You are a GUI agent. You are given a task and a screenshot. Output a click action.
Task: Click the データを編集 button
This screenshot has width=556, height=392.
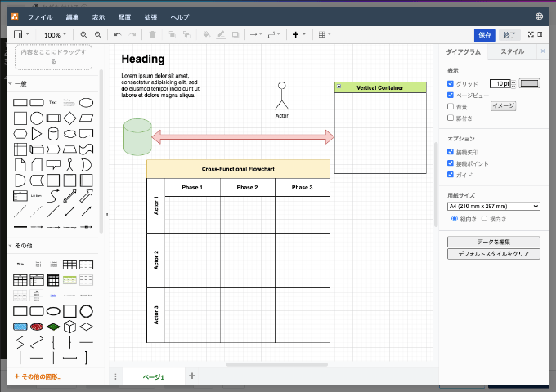click(494, 242)
